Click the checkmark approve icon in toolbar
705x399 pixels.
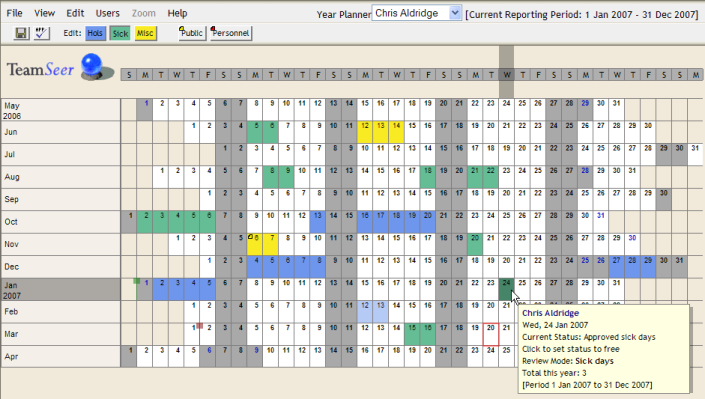coord(41,33)
